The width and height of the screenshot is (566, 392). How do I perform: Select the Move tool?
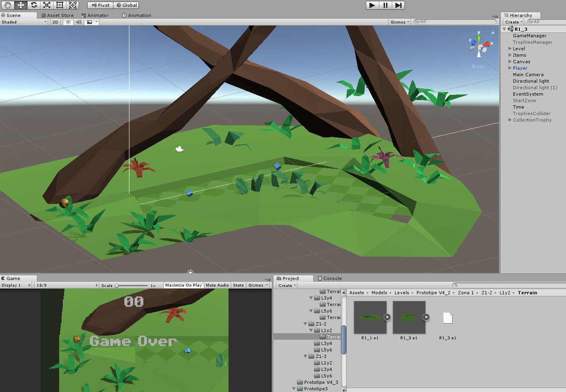tap(21, 5)
